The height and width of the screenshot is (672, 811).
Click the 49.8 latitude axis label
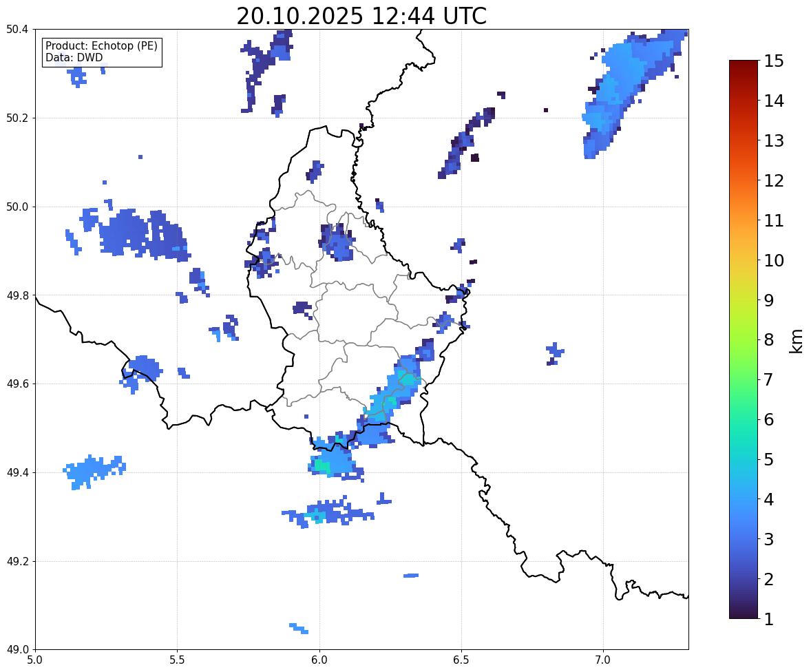pyautogui.click(x=17, y=295)
